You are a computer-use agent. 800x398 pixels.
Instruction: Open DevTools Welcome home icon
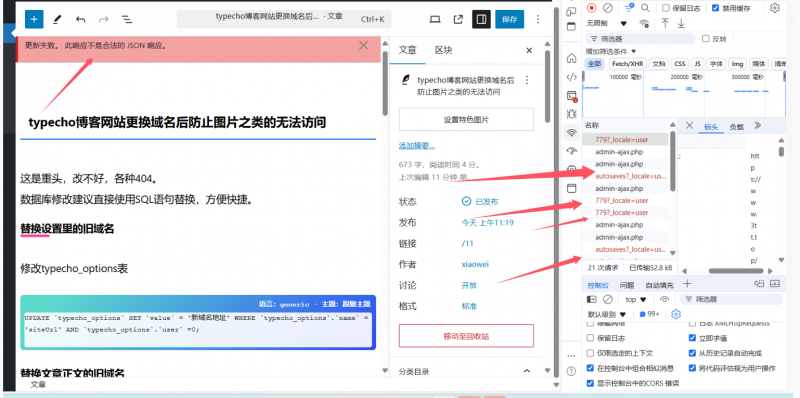(x=572, y=58)
